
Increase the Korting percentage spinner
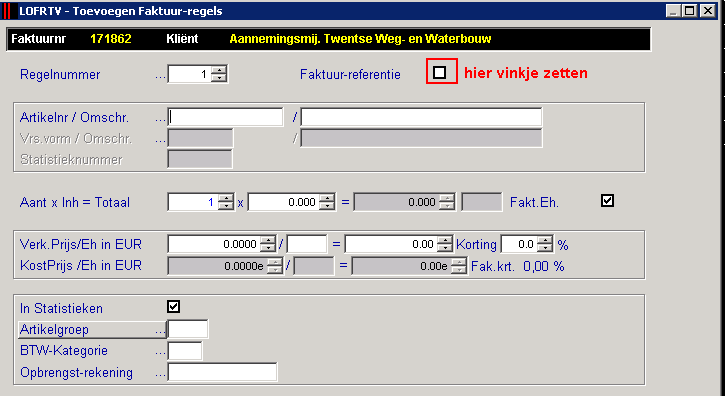[x=545, y=240]
